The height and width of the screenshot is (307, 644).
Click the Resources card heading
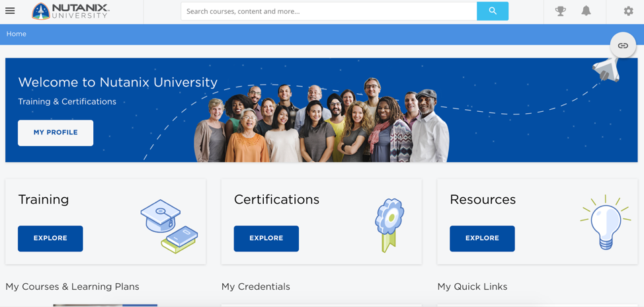pos(483,200)
